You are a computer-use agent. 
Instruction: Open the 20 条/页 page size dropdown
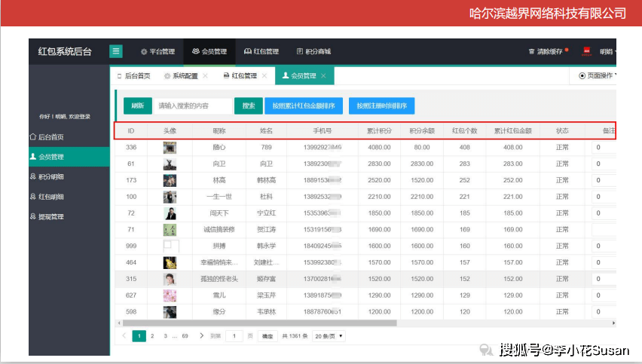click(x=329, y=336)
